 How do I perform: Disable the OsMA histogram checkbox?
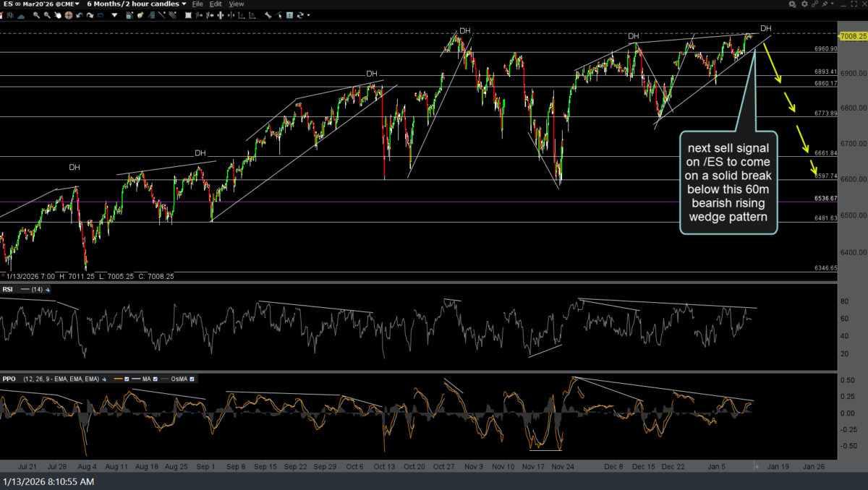(192, 379)
